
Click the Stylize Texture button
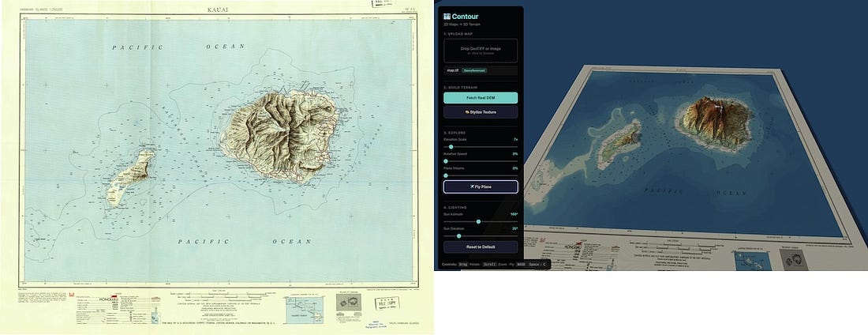[x=481, y=112]
